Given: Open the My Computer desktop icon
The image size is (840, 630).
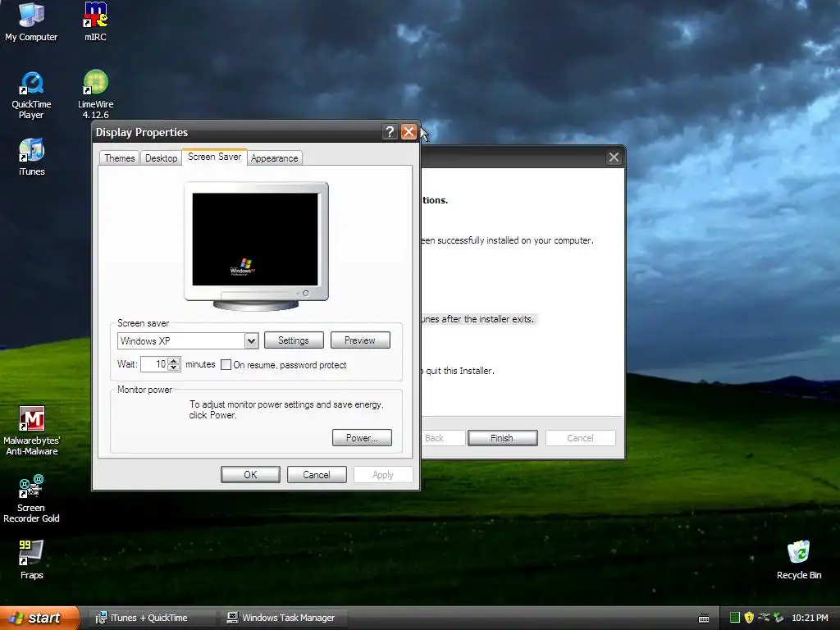Looking at the screenshot, I should (x=31, y=21).
